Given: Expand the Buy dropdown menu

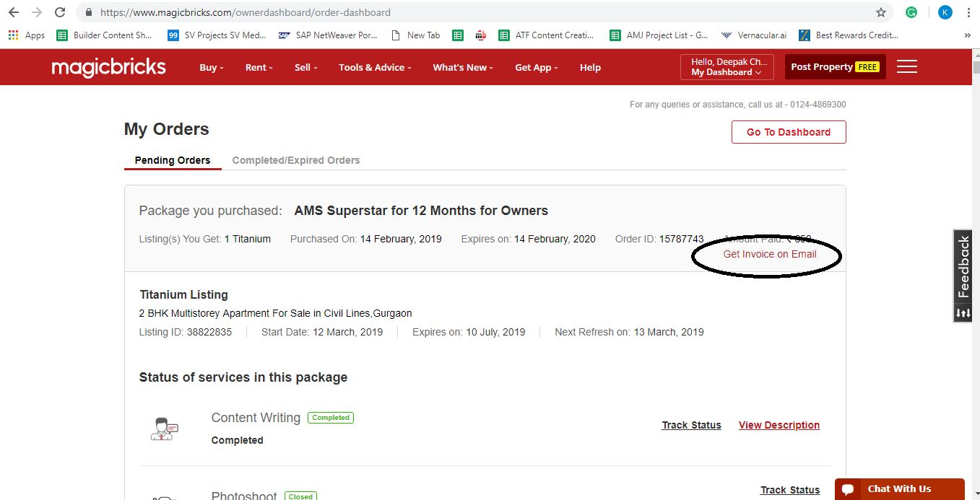Looking at the screenshot, I should click(211, 67).
